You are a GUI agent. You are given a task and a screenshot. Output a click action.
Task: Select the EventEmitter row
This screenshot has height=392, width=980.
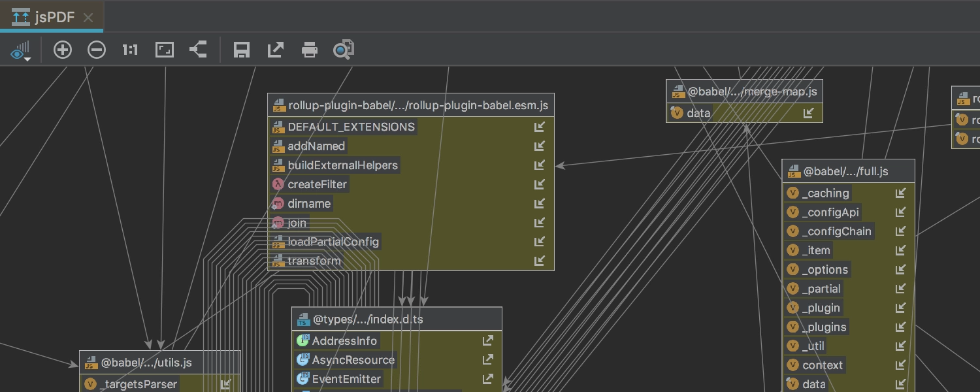coord(397,379)
